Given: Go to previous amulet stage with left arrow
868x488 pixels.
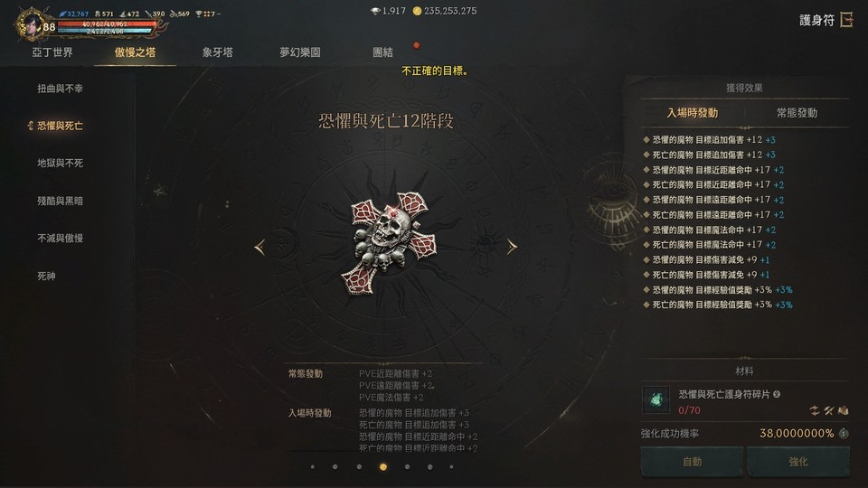Looking at the screenshot, I should point(259,246).
